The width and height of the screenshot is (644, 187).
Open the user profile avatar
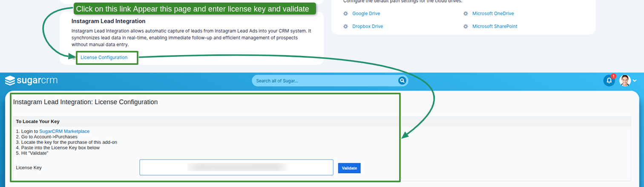[625, 80]
